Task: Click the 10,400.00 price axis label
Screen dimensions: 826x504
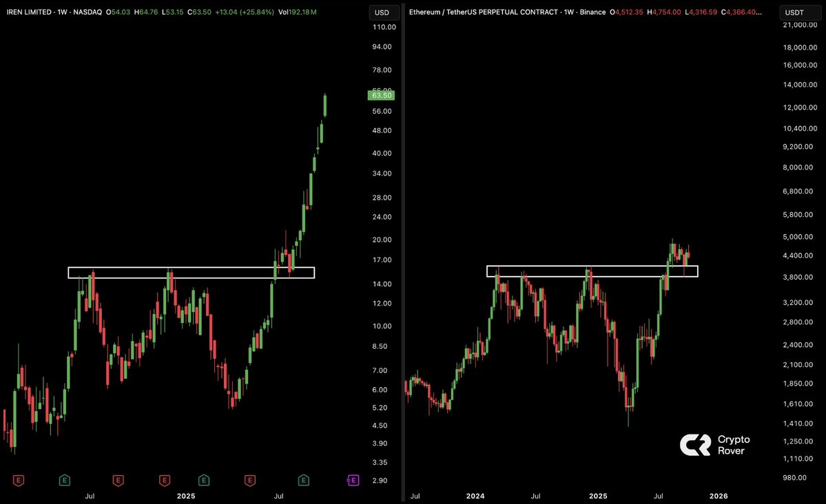Action: (801, 129)
